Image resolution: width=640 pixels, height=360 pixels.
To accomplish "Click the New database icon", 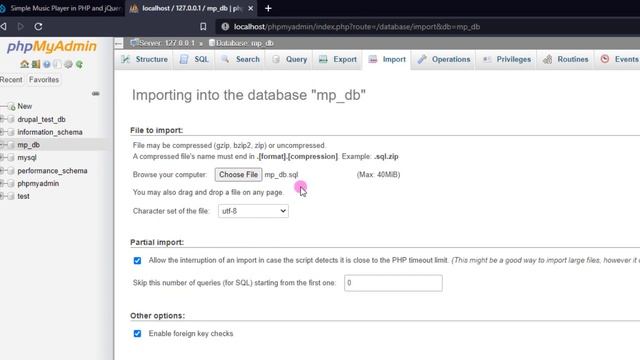I will pyautogui.click(x=11, y=107).
